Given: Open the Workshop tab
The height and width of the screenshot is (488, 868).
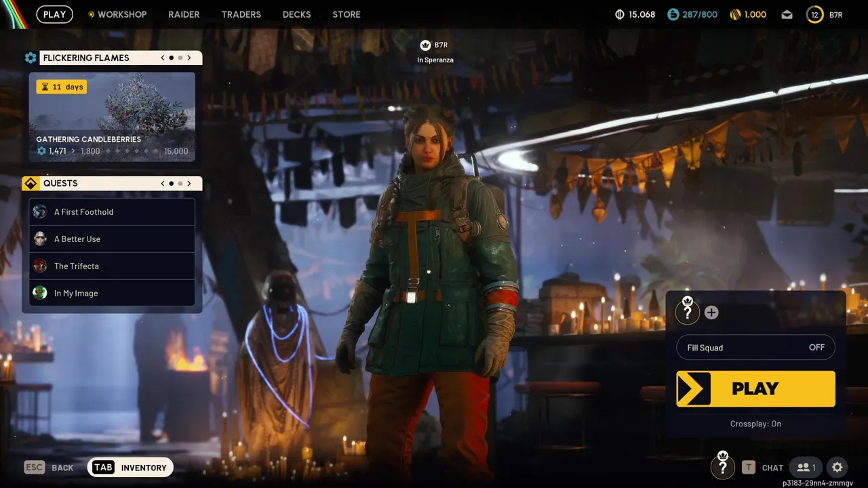Looking at the screenshot, I should [122, 14].
